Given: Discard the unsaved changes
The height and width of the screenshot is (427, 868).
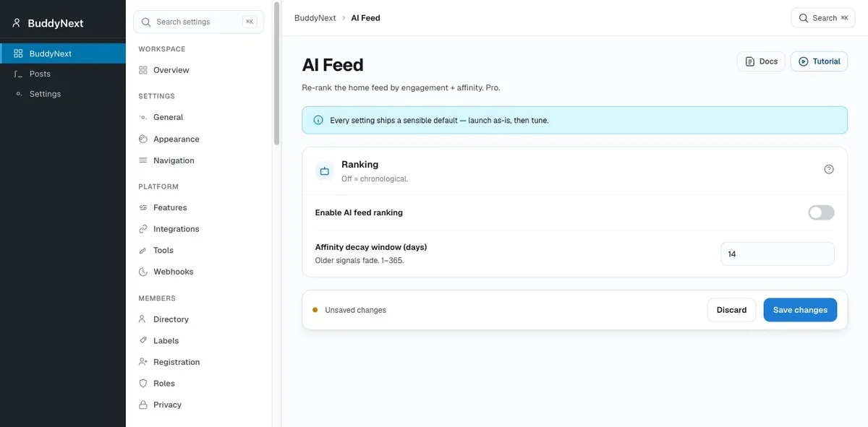Looking at the screenshot, I should click(731, 310).
